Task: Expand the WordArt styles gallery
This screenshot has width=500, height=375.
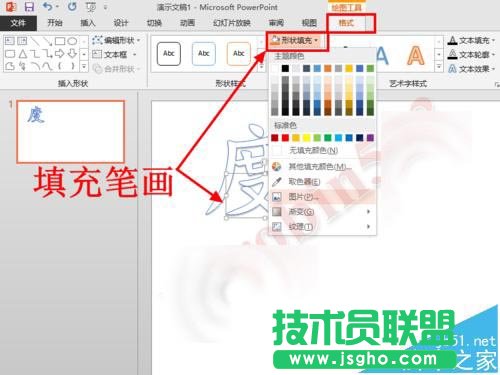Action: [439, 67]
